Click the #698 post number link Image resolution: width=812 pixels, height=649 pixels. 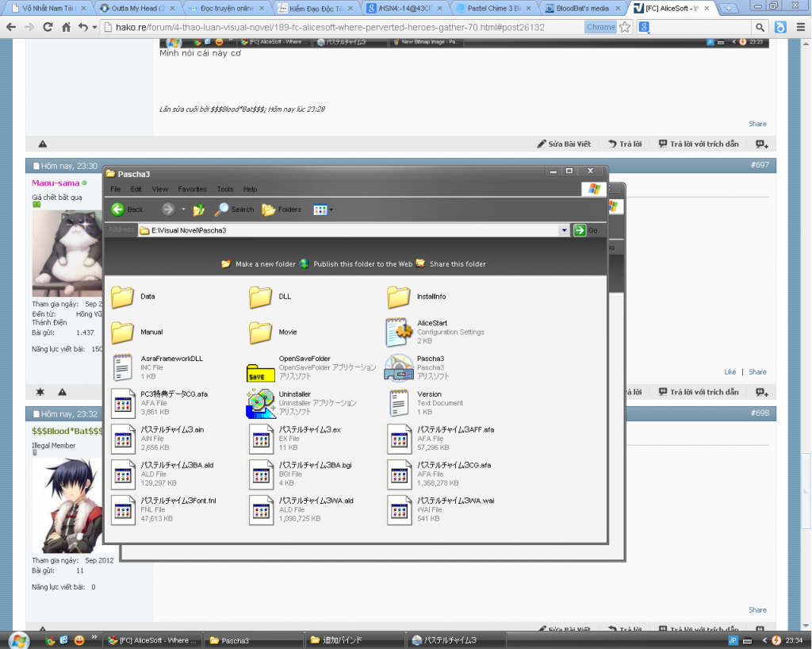pyautogui.click(x=760, y=413)
